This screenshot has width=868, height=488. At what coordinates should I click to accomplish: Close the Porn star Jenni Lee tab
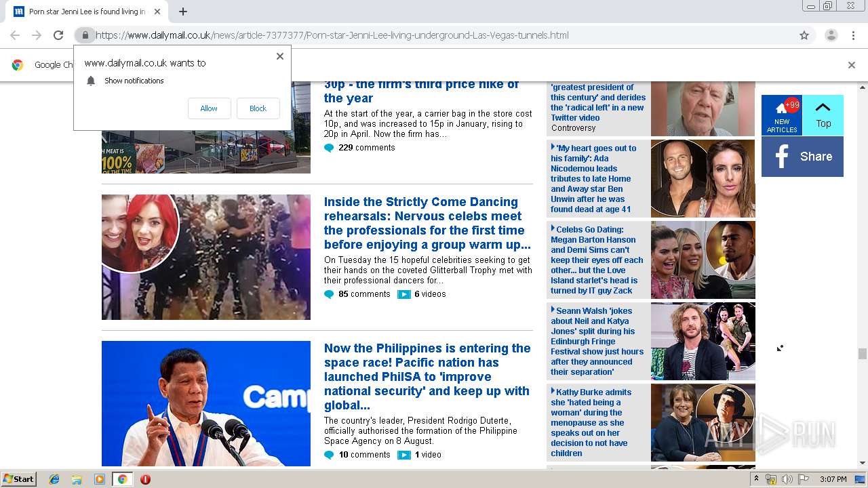coord(157,12)
